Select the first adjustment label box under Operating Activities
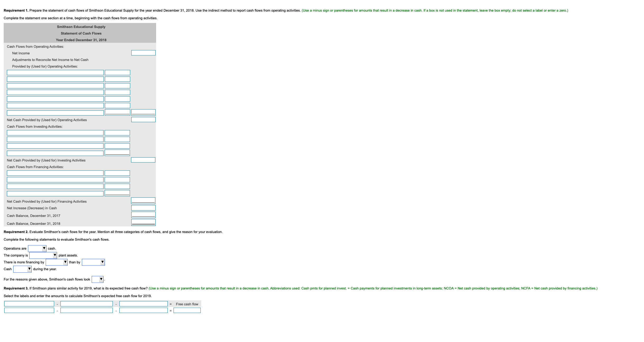The image size is (644, 342). point(55,72)
